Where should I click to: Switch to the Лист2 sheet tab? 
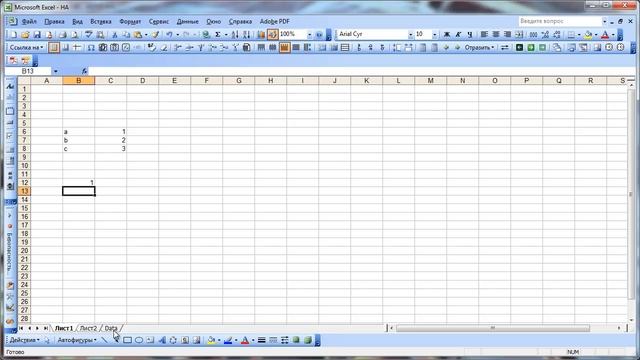click(88, 328)
